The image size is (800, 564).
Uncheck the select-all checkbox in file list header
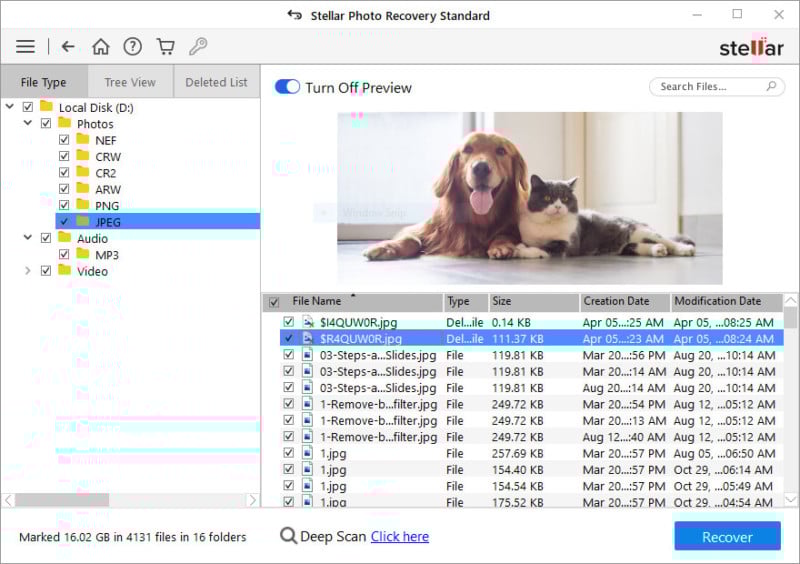point(274,302)
